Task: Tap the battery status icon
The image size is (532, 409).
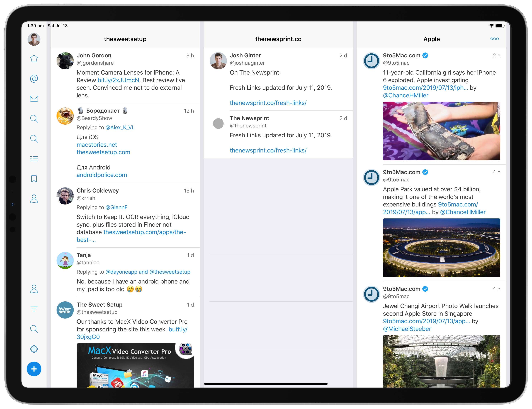Action: click(500, 26)
